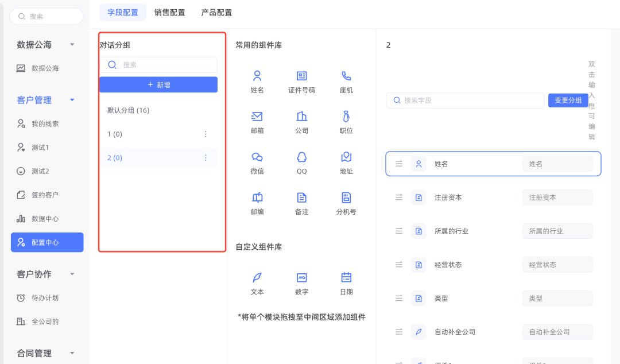Select the 日期 calendar component icon

346,277
